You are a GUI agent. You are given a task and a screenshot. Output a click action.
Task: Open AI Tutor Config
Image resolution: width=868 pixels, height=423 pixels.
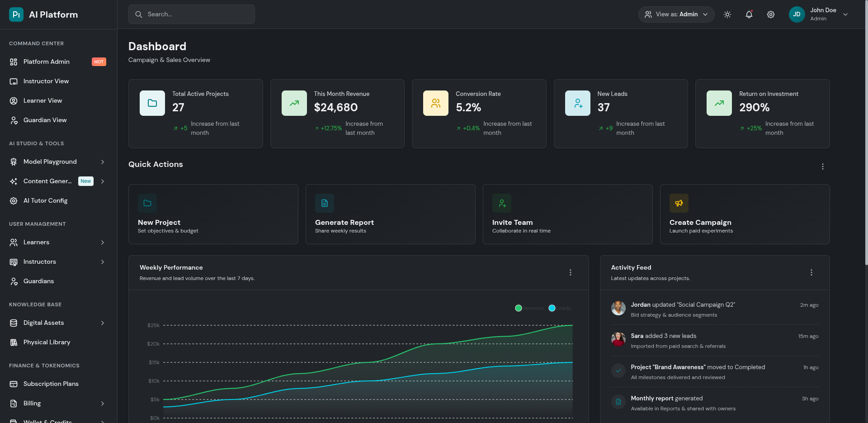pos(45,200)
